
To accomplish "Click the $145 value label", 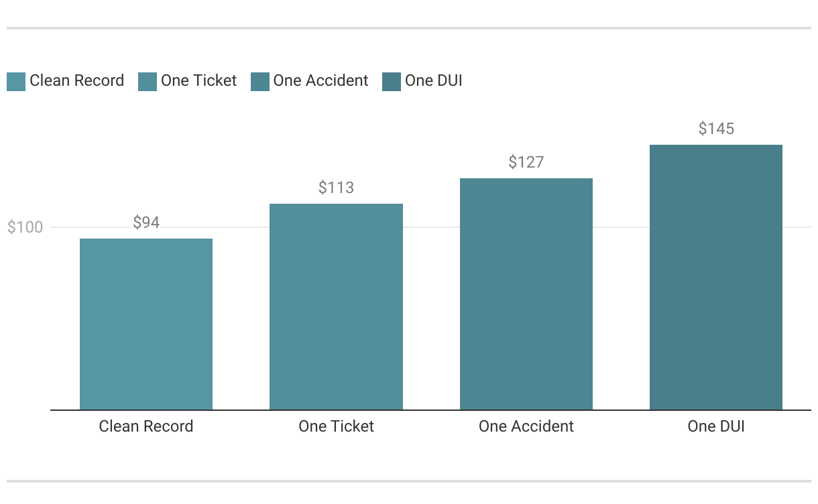I will click(x=716, y=129).
